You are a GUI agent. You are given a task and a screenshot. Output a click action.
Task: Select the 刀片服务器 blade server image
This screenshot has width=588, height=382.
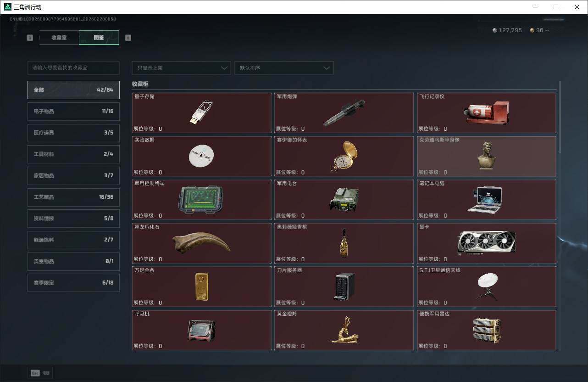tap(344, 286)
